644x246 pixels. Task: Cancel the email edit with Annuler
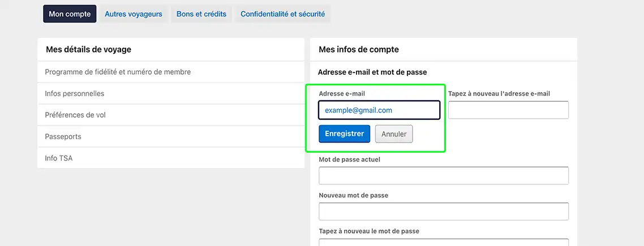coord(394,134)
